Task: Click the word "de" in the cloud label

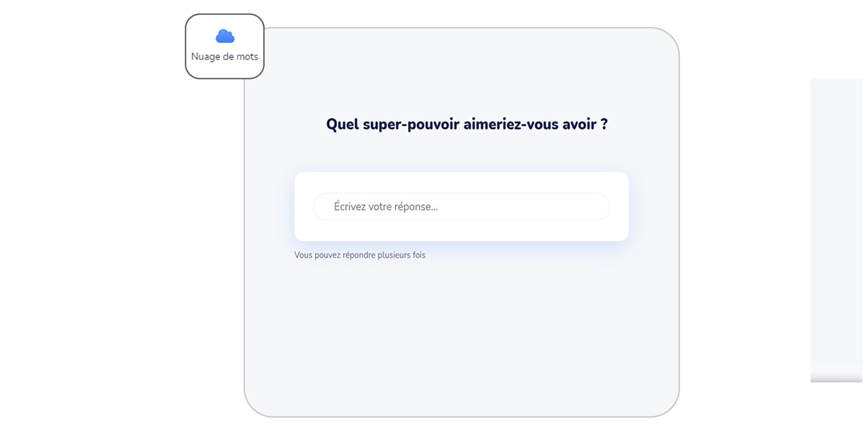Action: pos(228,56)
